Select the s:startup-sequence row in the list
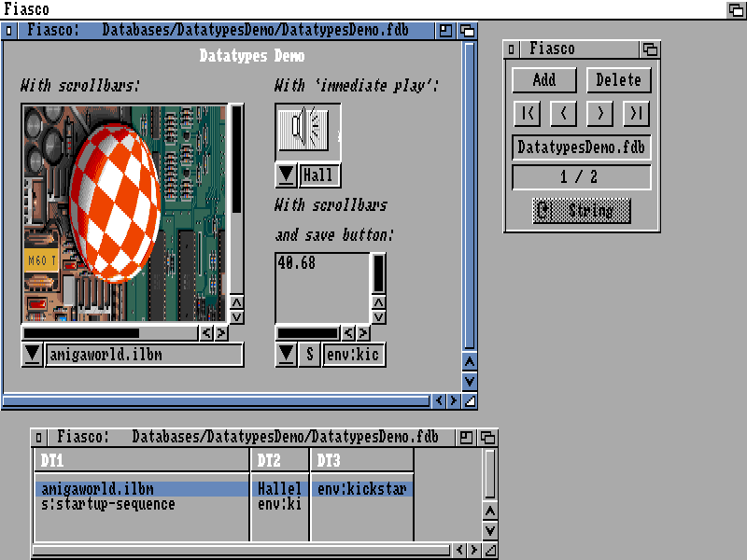 [108, 505]
